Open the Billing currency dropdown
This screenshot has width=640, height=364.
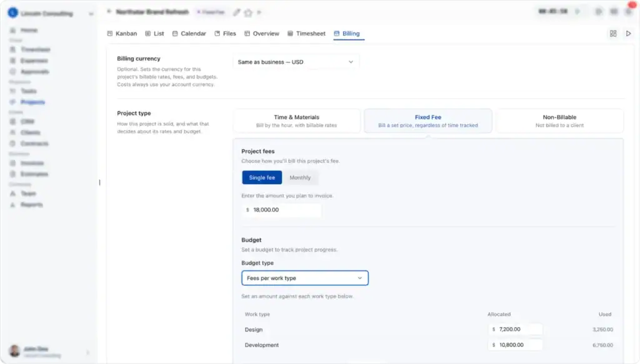pos(296,62)
